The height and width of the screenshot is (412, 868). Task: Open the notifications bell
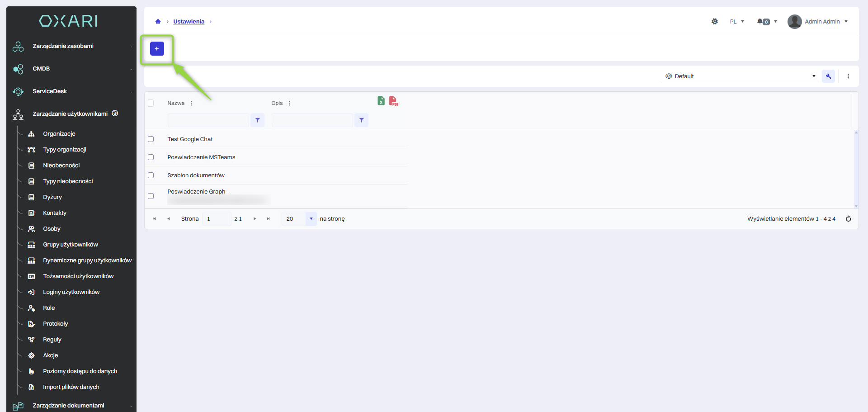tap(763, 22)
